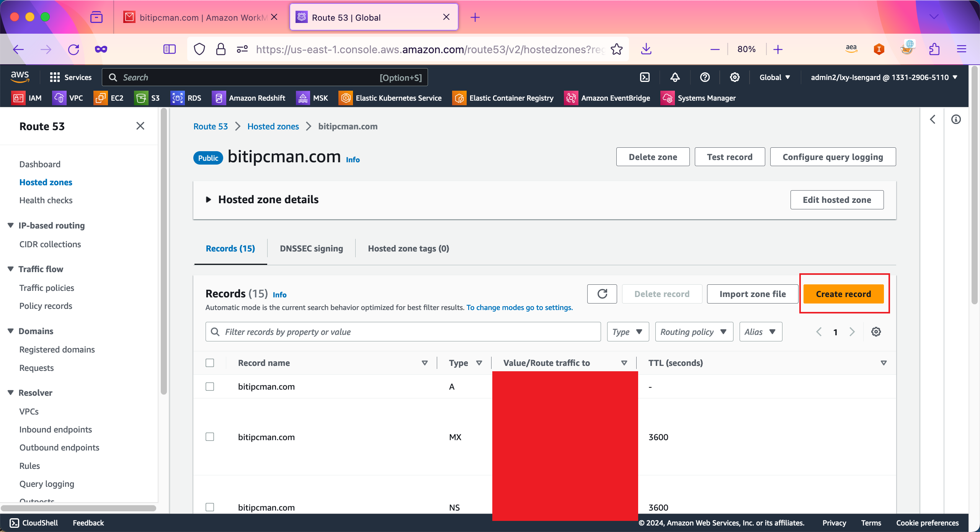Click the sidebar horizontal scrollbar

coord(78,508)
